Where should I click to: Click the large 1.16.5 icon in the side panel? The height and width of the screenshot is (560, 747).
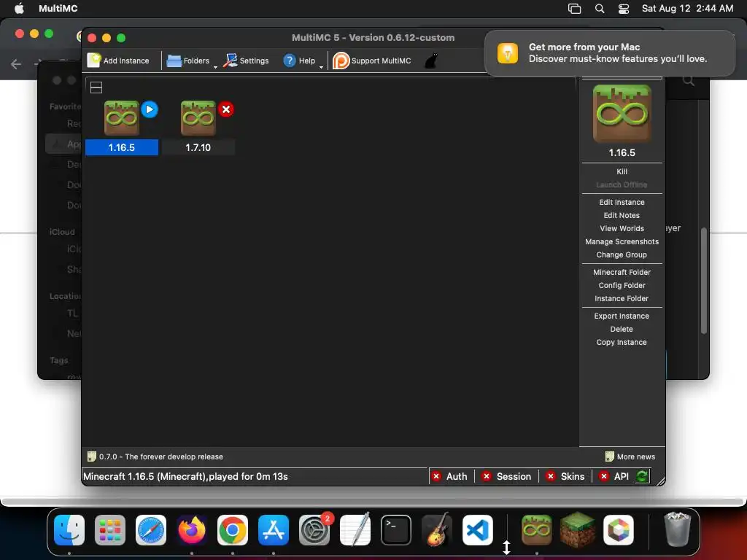pos(622,113)
